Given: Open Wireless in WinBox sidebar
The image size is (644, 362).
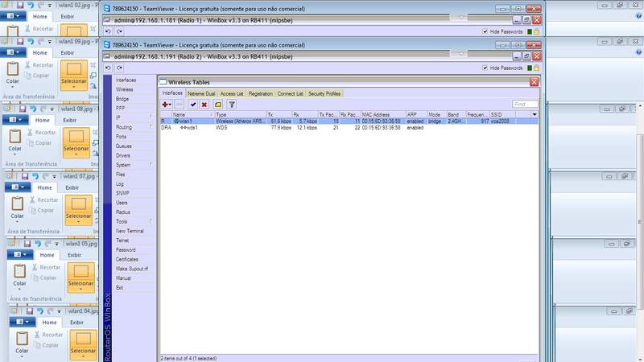Looking at the screenshot, I should [125, 89].
